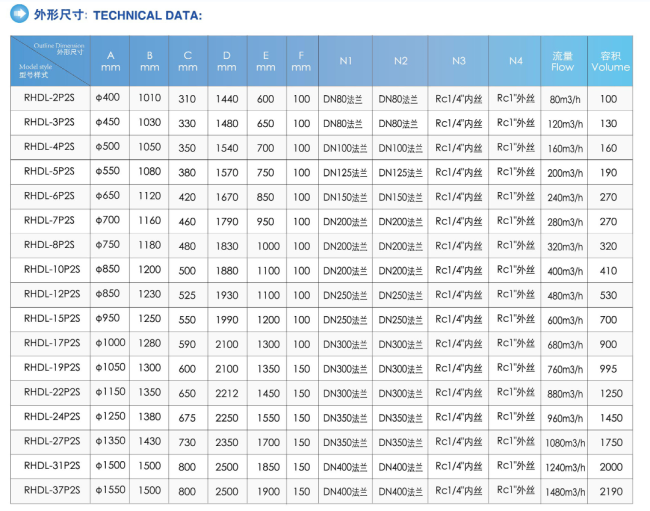Click the RHDL-2P2S model row label
Image resolution: width=650 pixels, height=511 pixels.
50,98
